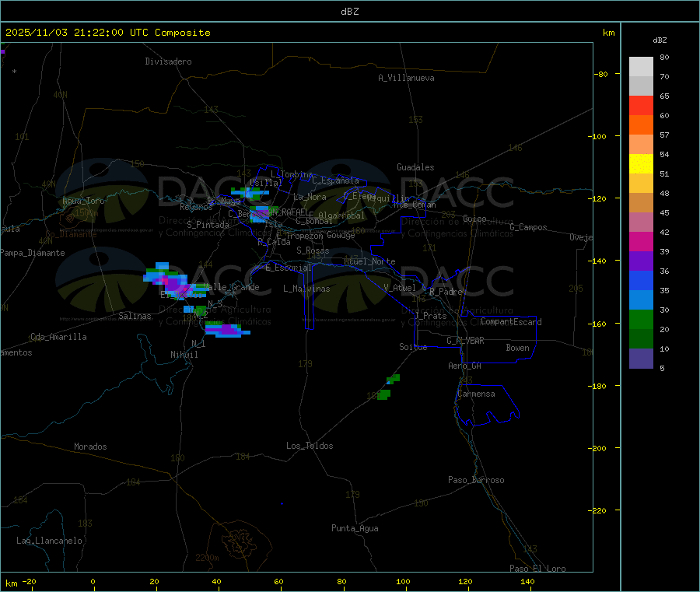Select the red 60 dBZ color swatch
The height and width of the screenshot is (592, 700).
[641, 105]
